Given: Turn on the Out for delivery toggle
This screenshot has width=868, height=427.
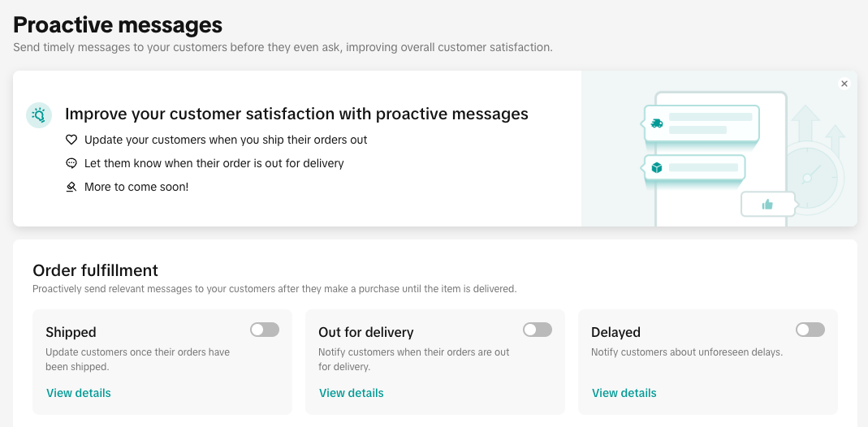Looking at the screenshot, I should tap(538, 330).
